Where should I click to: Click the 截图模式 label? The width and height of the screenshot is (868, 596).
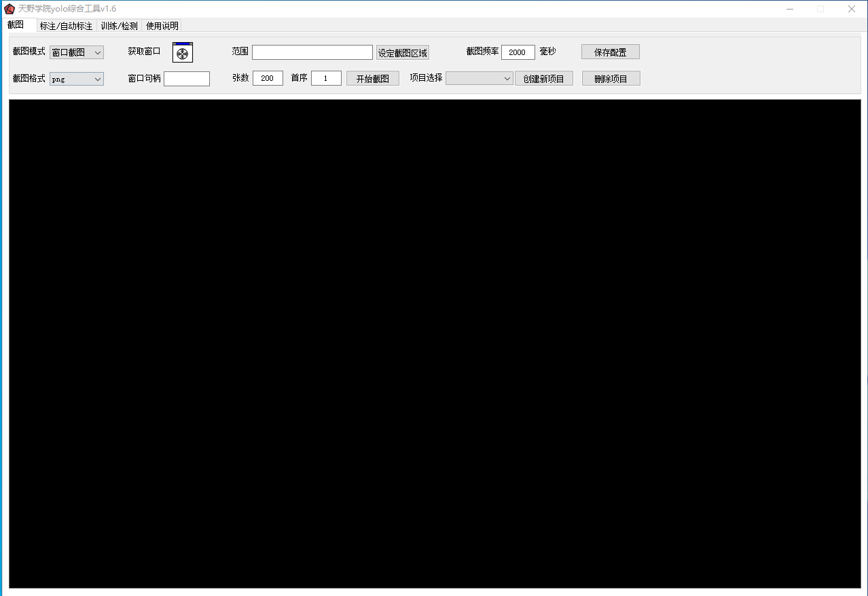pos(29,52)
